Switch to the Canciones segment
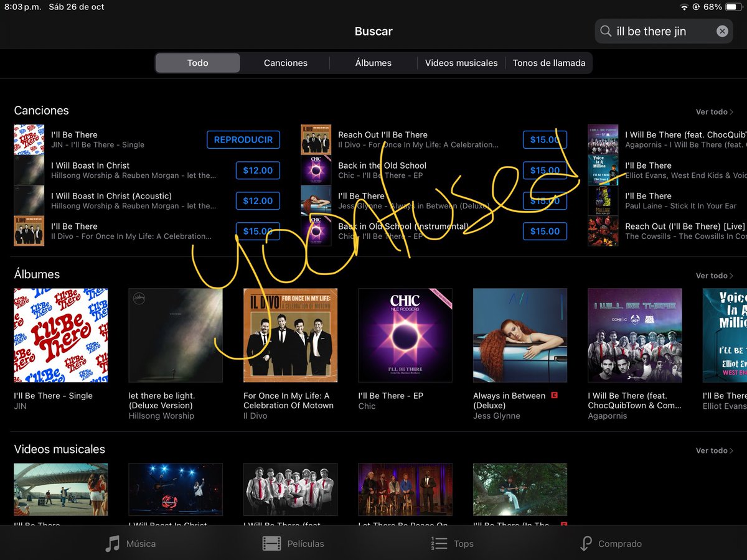Viewport: 747px width, 560px height. 286,63
